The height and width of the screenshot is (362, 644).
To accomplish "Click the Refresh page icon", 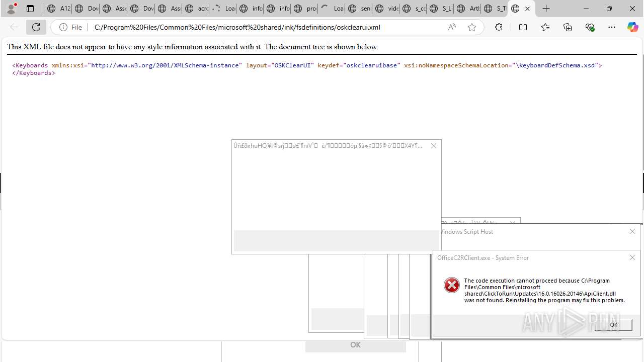I will 36,27.
